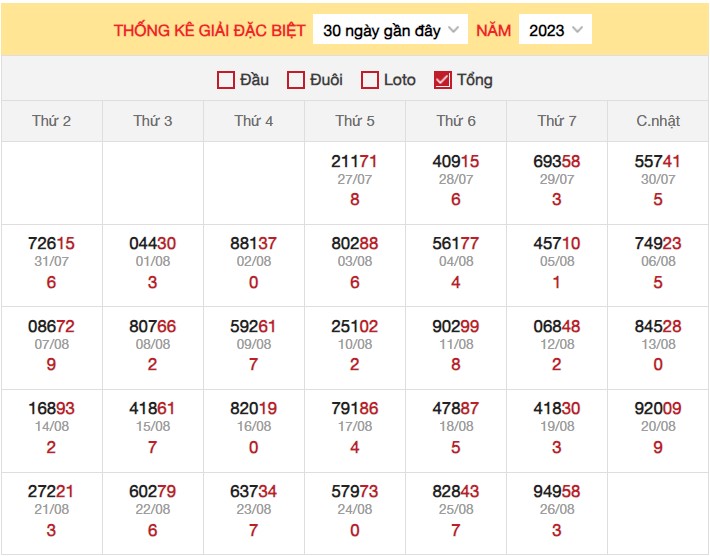Click the Thống kê giải đặc biệt title
The image size is (710, 556).
[209, 30]
